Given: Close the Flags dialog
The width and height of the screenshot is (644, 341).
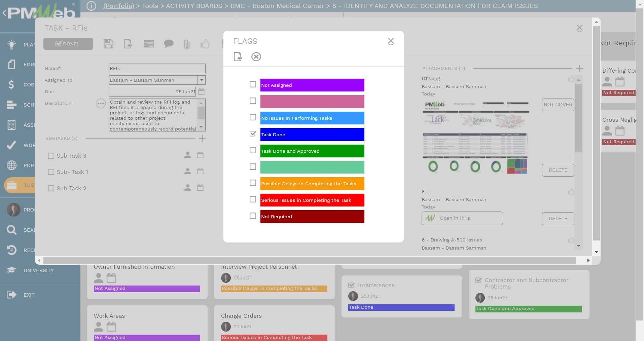Looking at the screenshot, I should point(391,41).
